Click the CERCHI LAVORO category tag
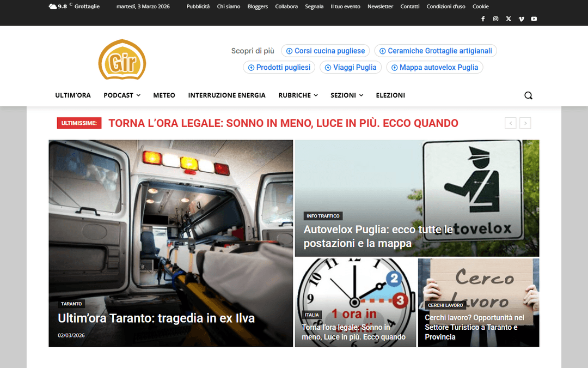Viewport: 588px width, 368px height. pos(445,305)
